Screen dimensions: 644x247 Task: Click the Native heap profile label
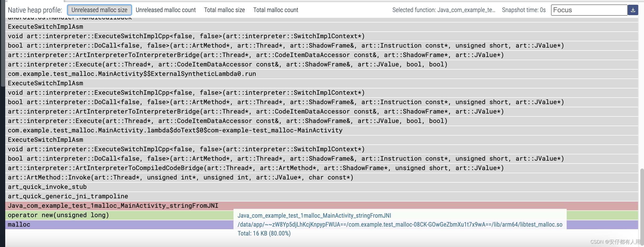[x=35, y=10]
